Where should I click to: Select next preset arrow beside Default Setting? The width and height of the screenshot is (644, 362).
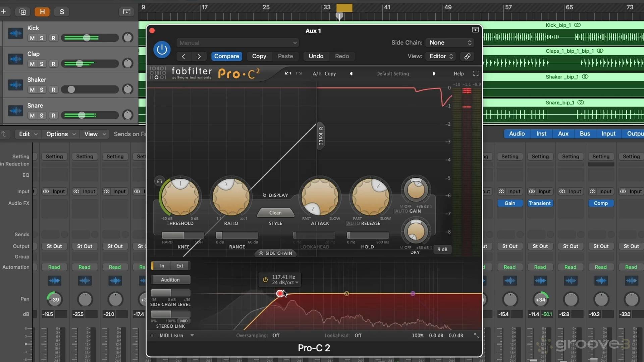[434, 73]
